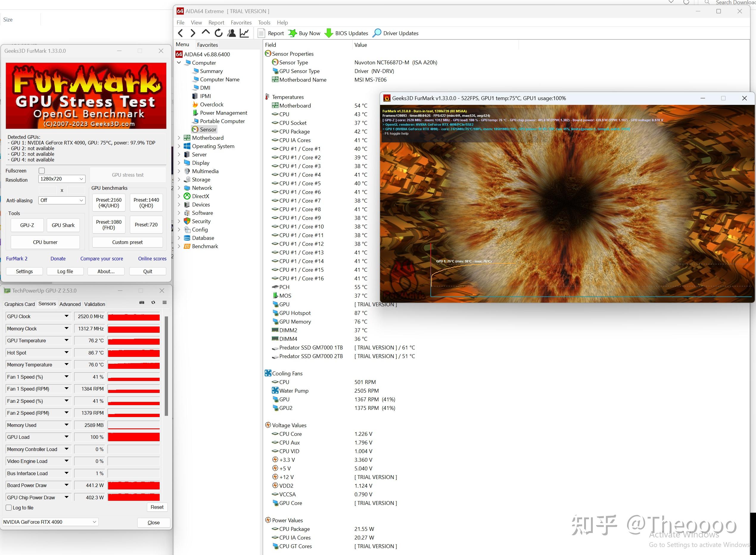Click GPU-Z screenshot camera icon
Screen dimensions: 756x555
[x=142, y=303]
